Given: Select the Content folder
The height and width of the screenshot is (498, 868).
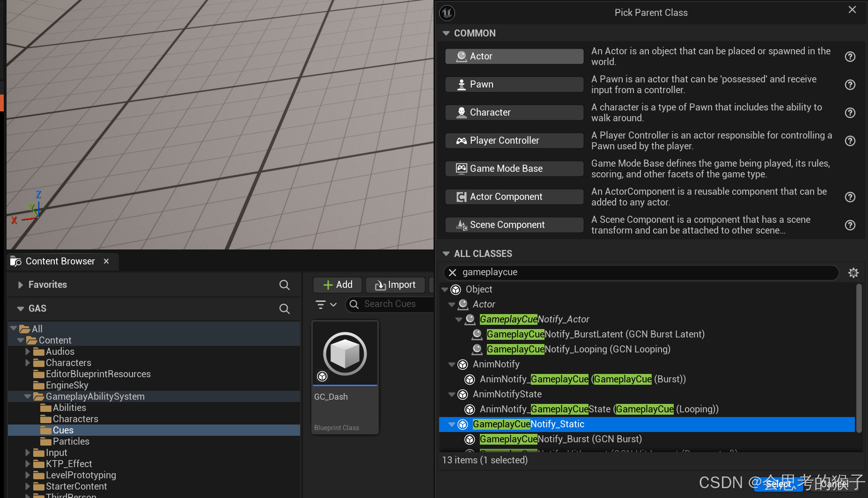Looking at the screenshot, I should [55, 340].
